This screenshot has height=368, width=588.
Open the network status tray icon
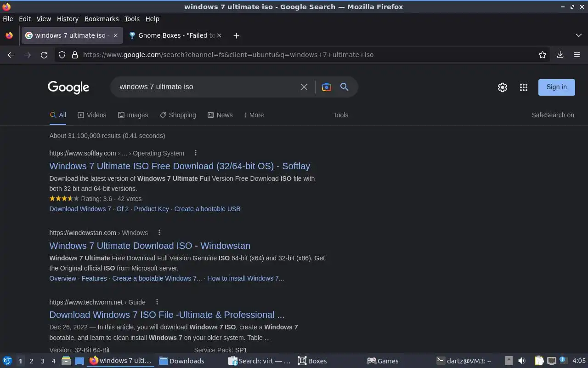pyautogui.click(x=551, y=361)
